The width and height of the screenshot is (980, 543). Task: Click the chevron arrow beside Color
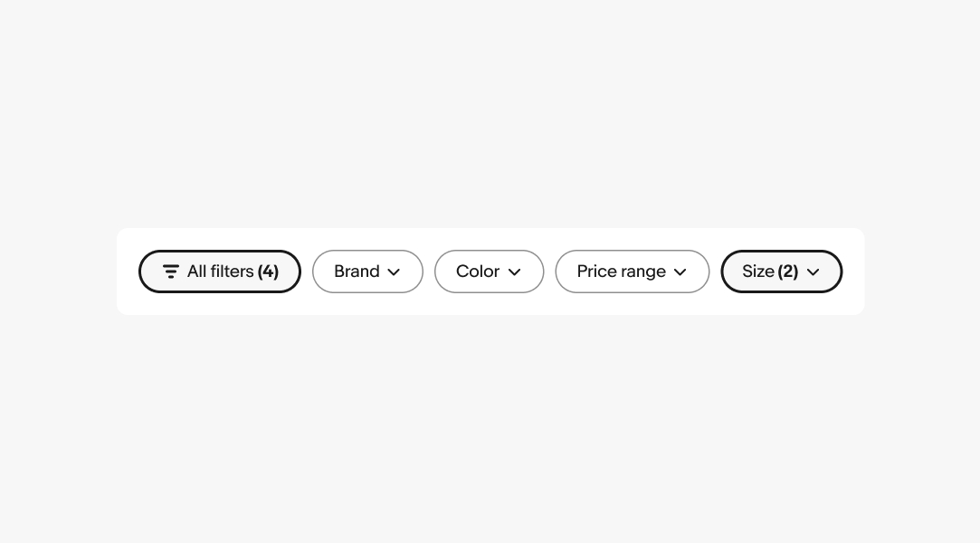tap(514, 272)
